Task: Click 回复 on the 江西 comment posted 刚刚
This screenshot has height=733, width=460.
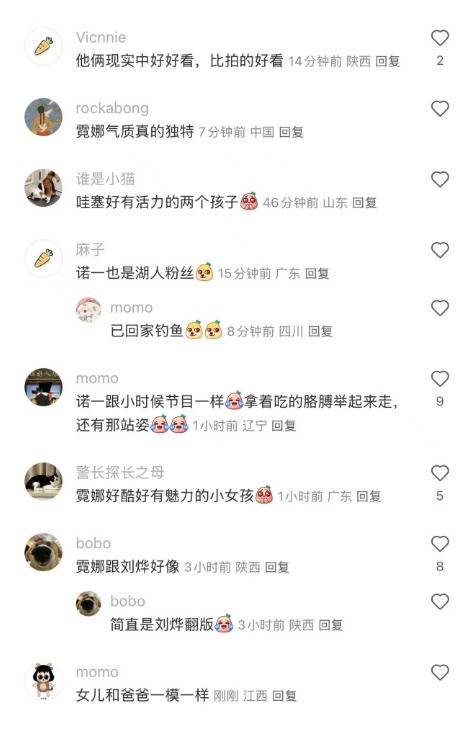Action: tap(284, 696)
